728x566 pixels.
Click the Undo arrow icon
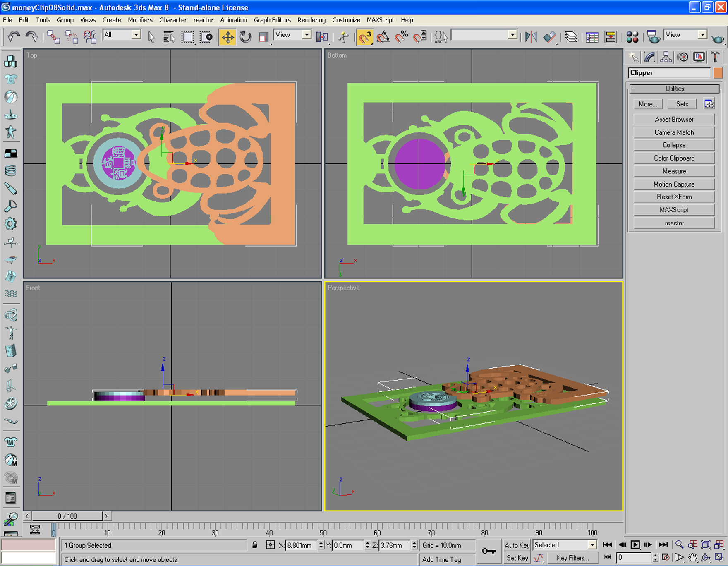tap(14, 37)
